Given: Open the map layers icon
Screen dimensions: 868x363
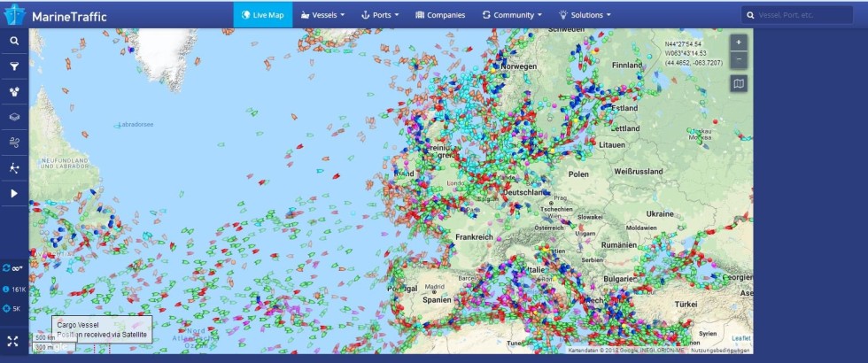Looking at the screenshot, I should (14, 117).
